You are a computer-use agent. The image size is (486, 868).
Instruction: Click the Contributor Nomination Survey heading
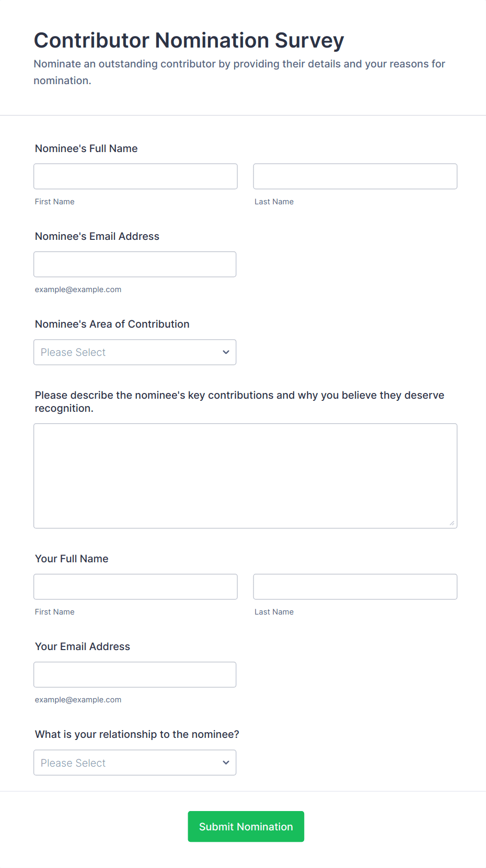point(189,40)
